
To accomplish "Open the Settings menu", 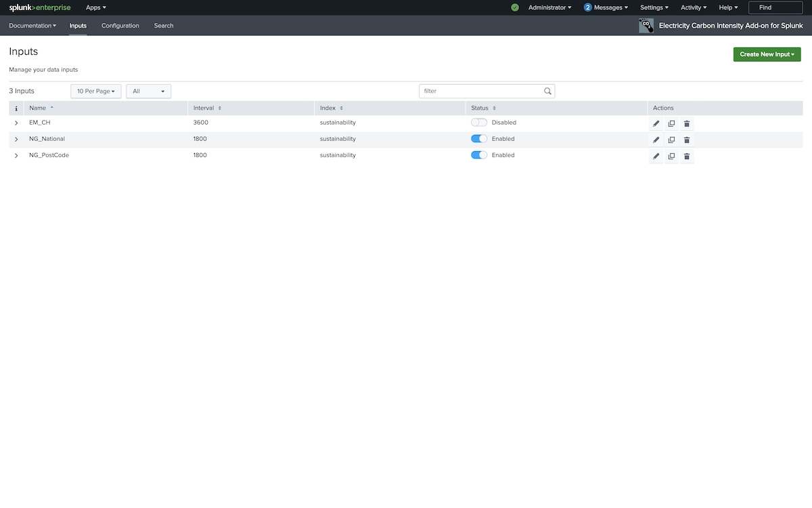I will pyautogui.click(x=654, y=7).
